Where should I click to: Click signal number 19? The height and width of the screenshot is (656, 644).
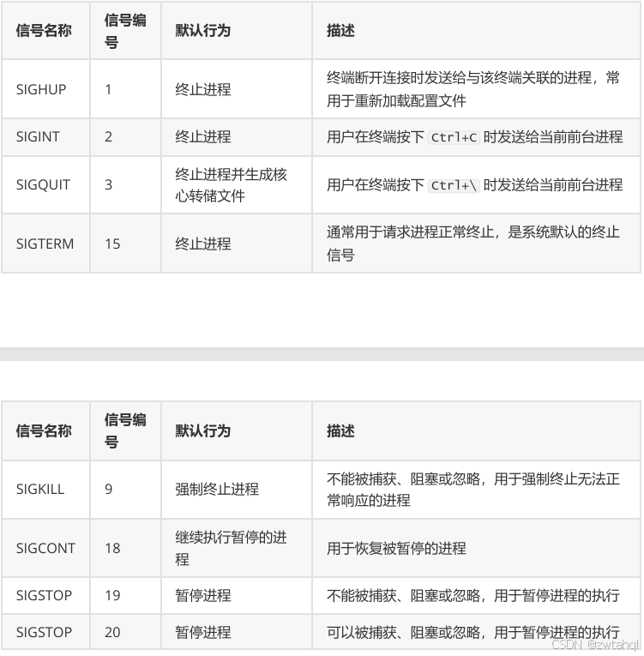tap(112, 595)
